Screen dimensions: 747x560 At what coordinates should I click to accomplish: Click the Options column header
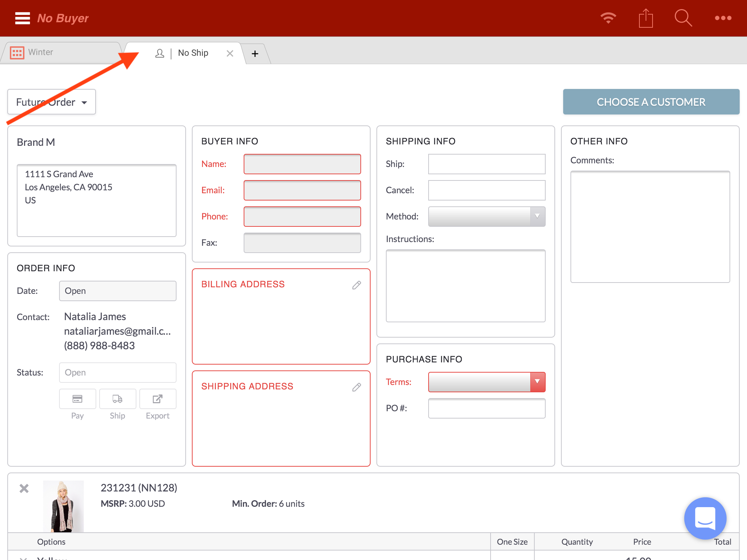click(x=51, y=542)
